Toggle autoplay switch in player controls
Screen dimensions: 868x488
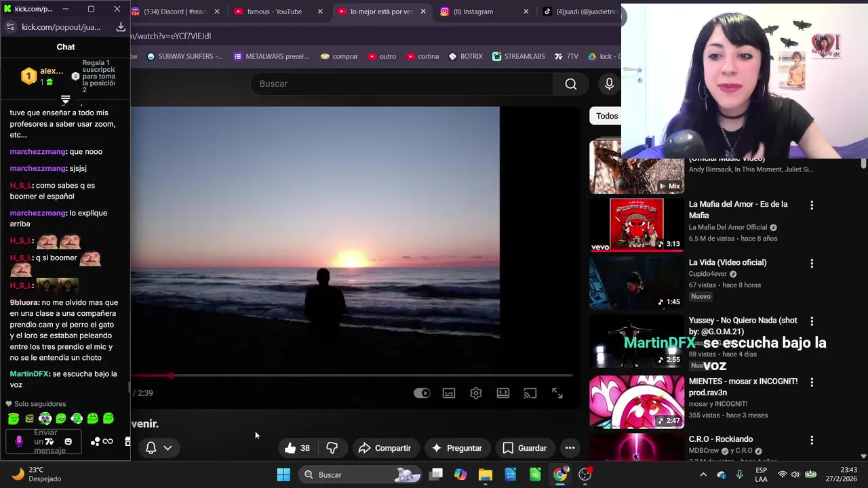(x=422, y=393)
